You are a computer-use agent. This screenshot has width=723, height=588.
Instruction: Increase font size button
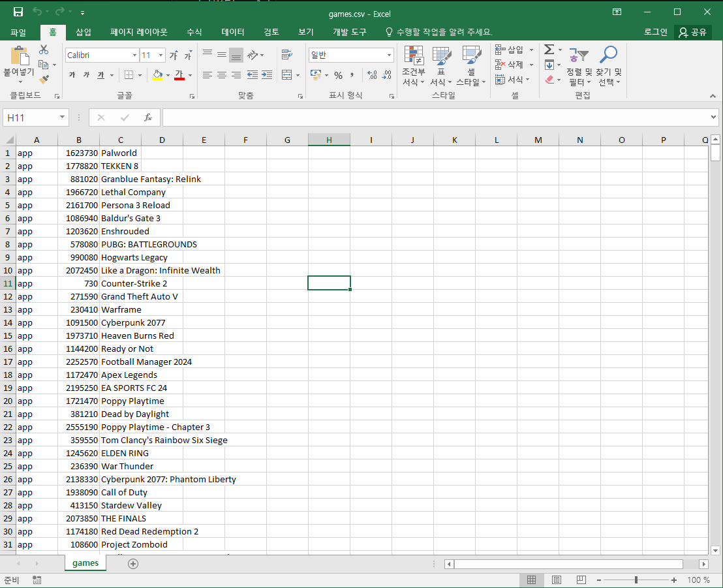pyautogui.click(x=174, y=55)
